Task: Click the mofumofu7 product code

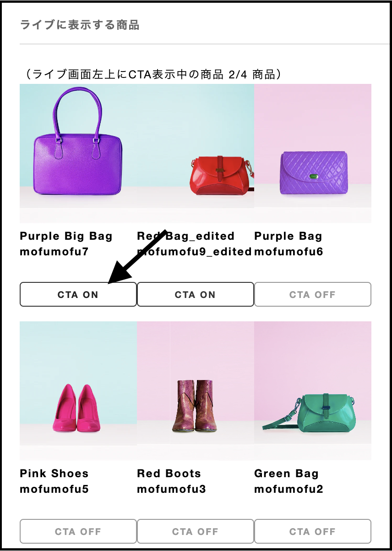Action: [54, 252]
